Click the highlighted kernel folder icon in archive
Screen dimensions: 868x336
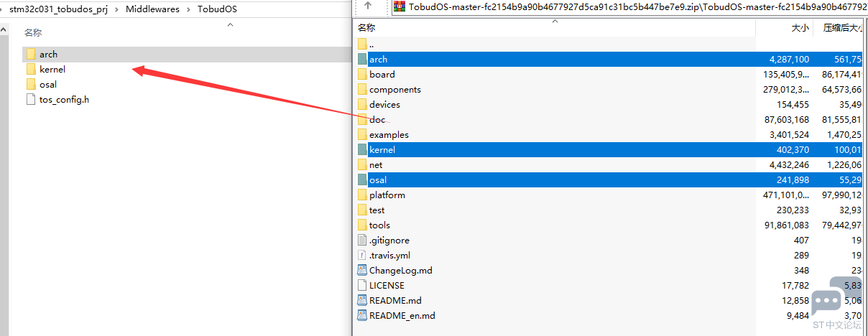[362, 149]
